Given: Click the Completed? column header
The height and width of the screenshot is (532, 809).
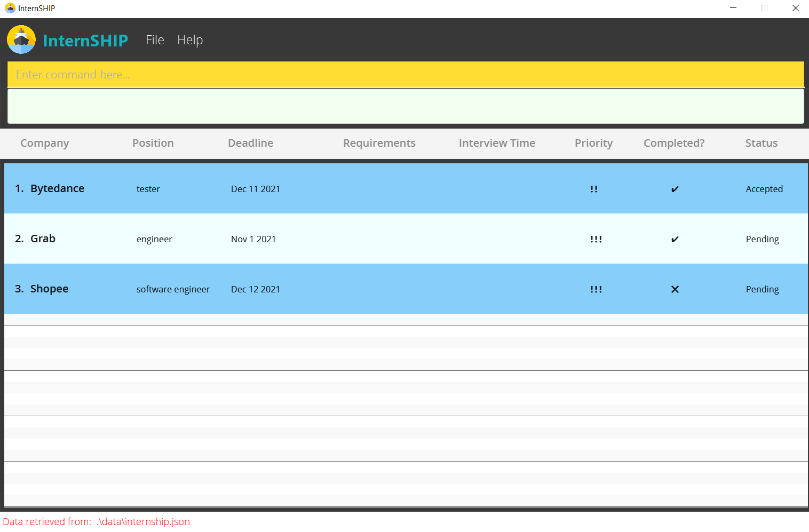Looking at the screenshot, I should 674,143.
